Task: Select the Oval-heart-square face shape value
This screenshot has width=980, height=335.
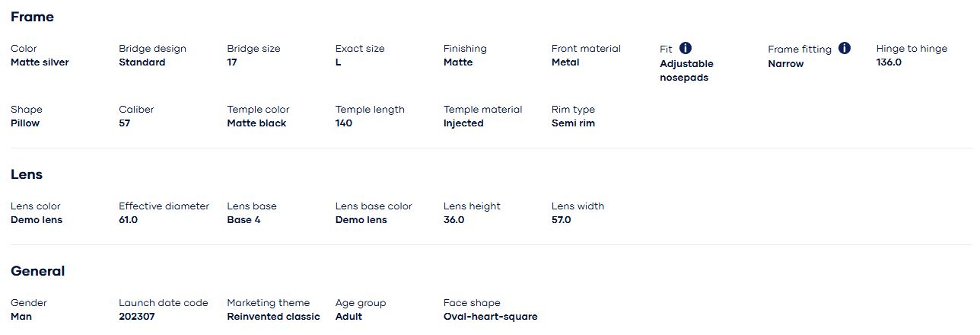Action: (x=490, y=317)
